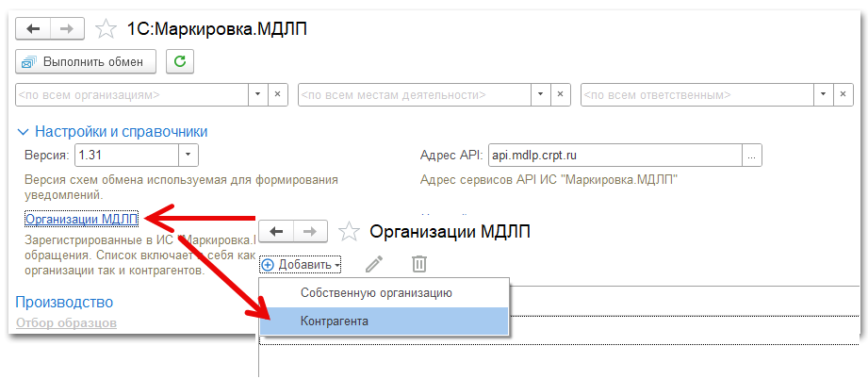Click the Выполнить обмен button
This screenshot has height=379, width=868.
coord(86,62)
